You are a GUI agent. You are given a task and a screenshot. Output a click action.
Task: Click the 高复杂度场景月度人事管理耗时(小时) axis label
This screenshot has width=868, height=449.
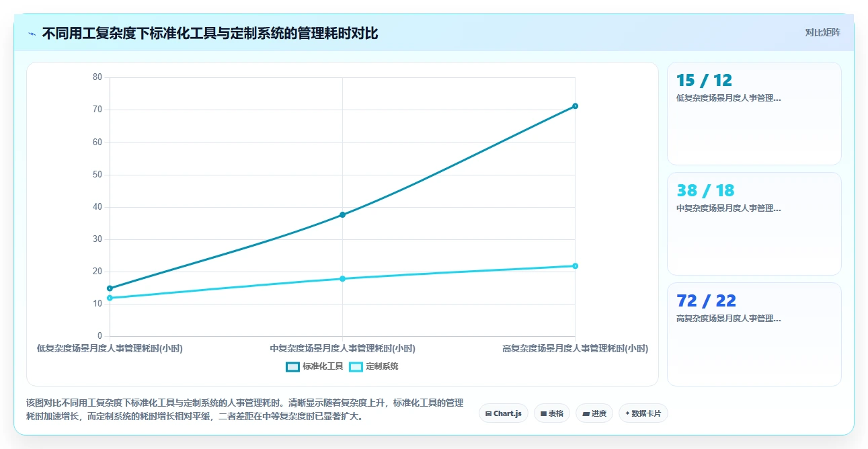pyautogui.click(x=575, y=349)
